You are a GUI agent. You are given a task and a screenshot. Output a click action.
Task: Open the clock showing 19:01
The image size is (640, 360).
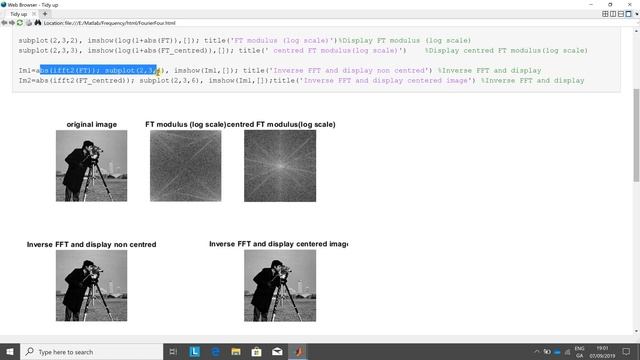click(602, 351)
